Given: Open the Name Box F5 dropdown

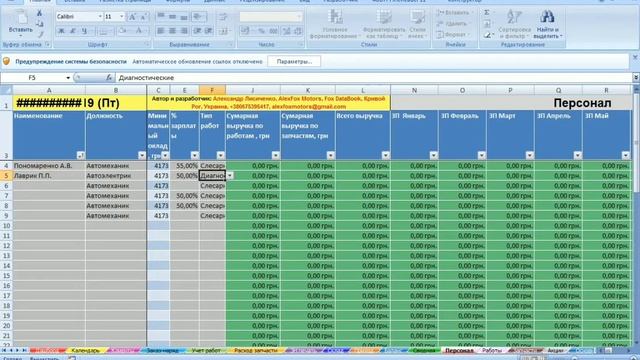Looking at the screenshot, I should click(x=68, y=78).
